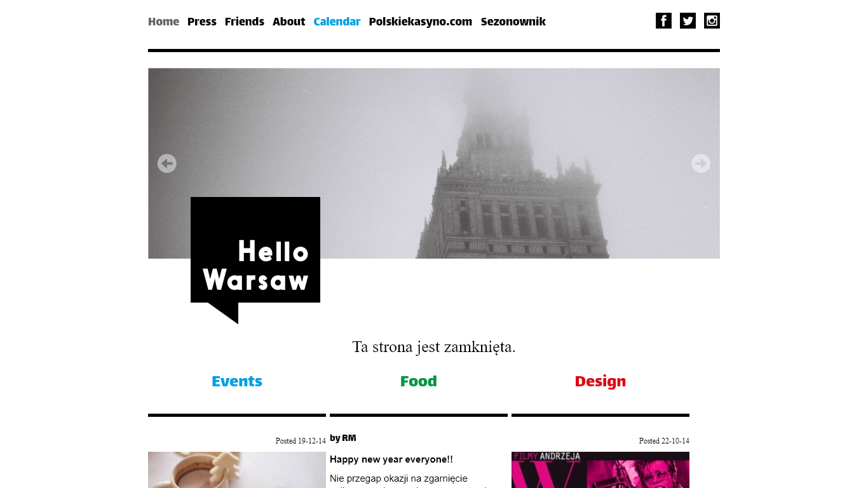Viewport: 868px width, 488px height.
Task: Open the Happy new year everyone post
Action: (x=391, y=459)
